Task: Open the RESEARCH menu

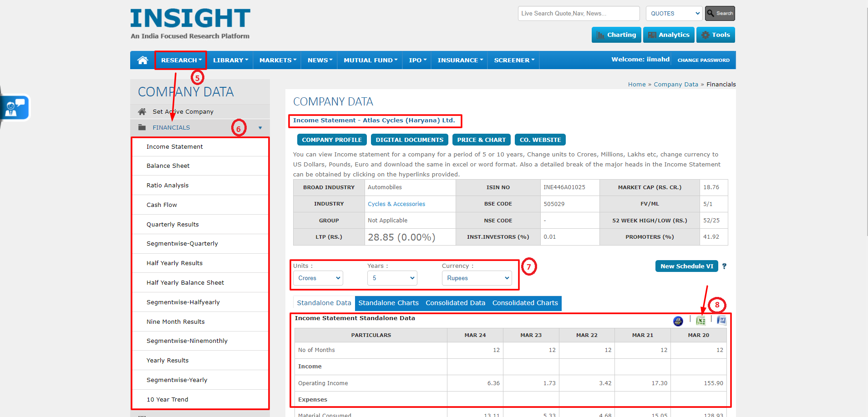Action: (181, 60)
